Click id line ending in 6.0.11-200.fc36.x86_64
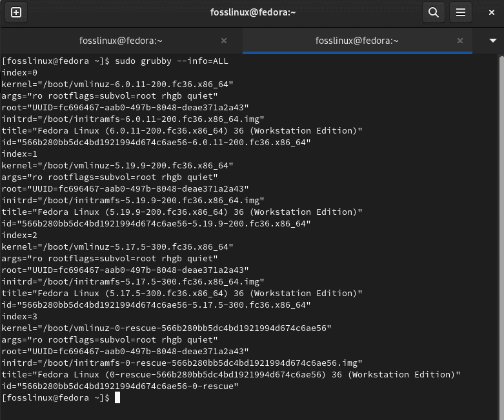This screenshot has height=420, width=504. (x=156, y=142)
